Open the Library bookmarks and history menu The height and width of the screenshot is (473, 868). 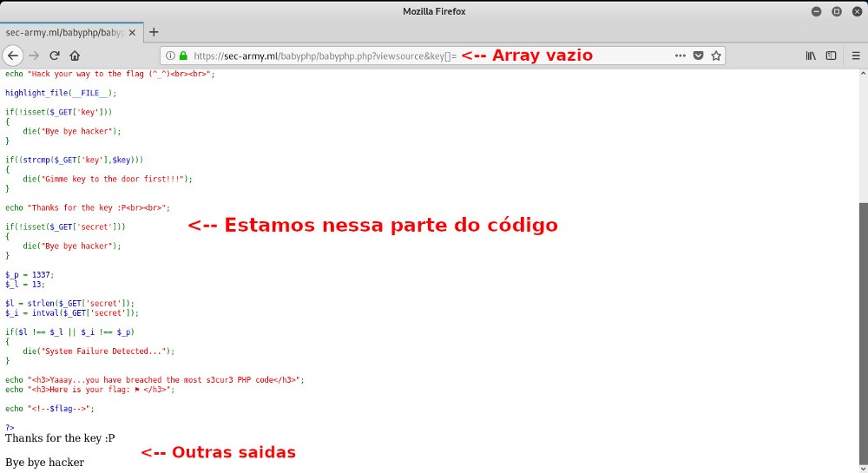pyautogui.click(x=811, y=56)
